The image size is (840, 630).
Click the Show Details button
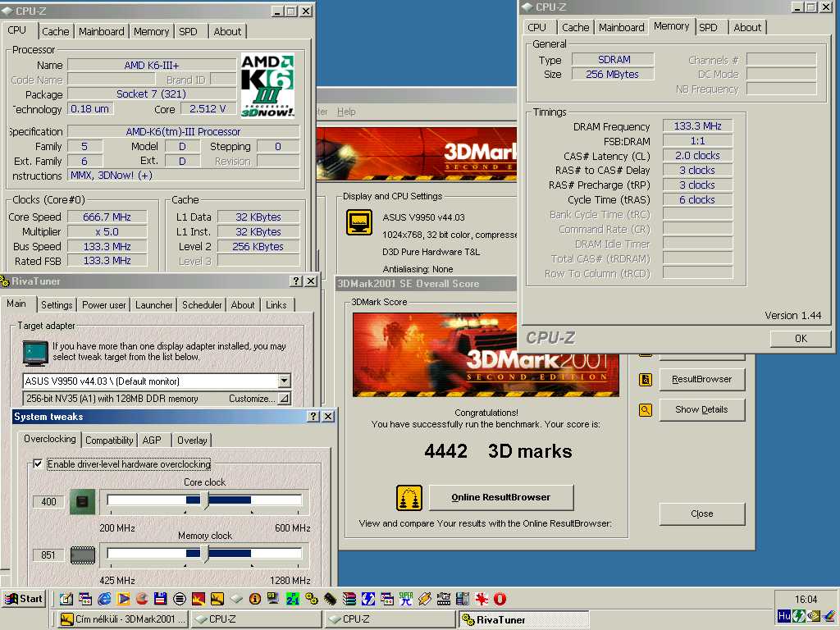click(x=702, y=409)
